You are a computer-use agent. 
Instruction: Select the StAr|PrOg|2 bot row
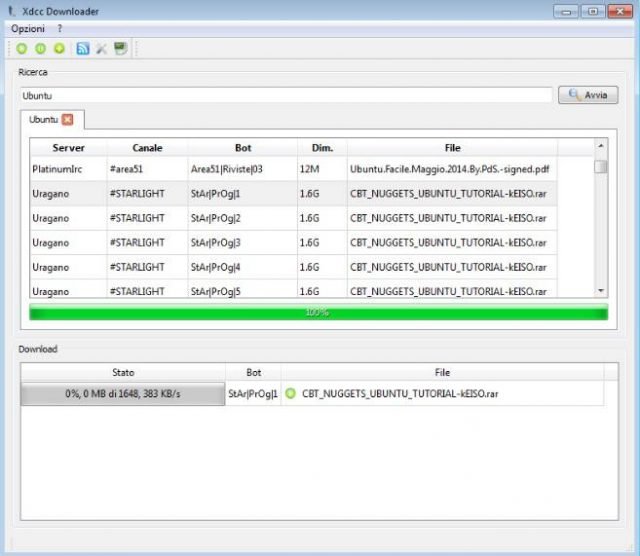[243, 218]
